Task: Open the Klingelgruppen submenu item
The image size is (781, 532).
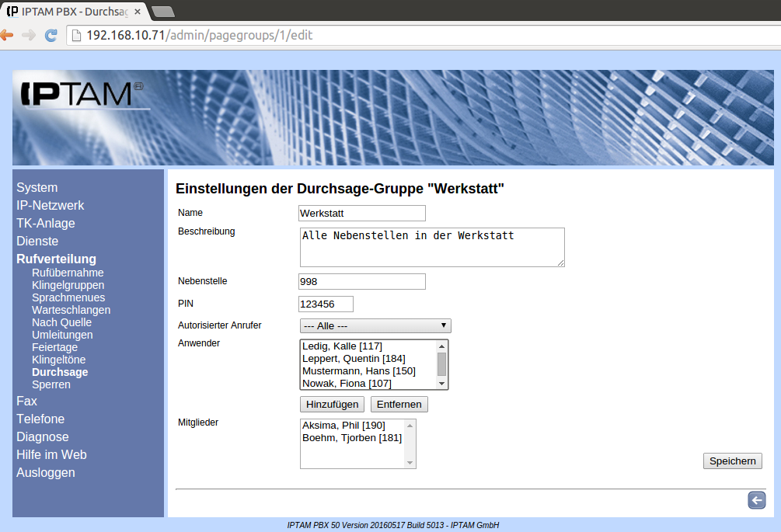Action: click(x=68, y=285)
